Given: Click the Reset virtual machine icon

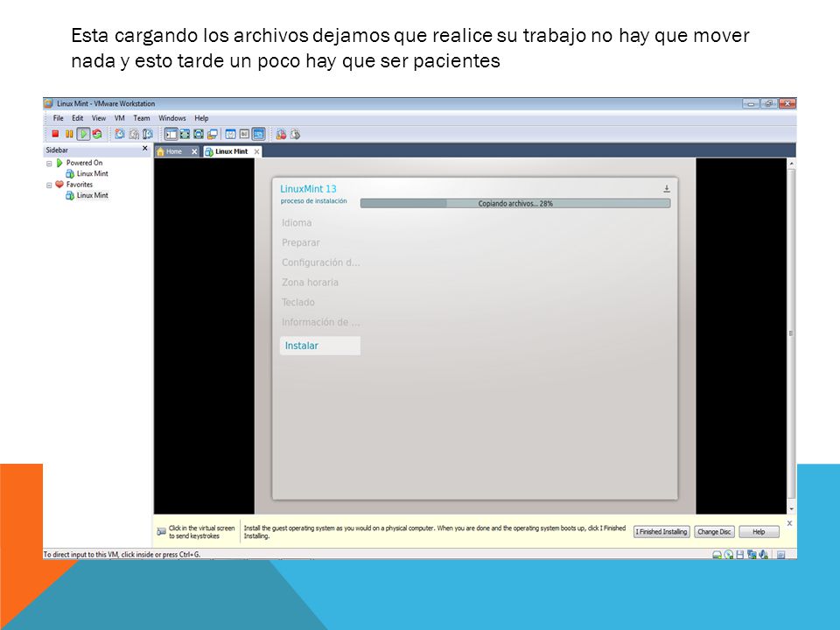Looking at the screenshot, I should click(x=97, y=134).
